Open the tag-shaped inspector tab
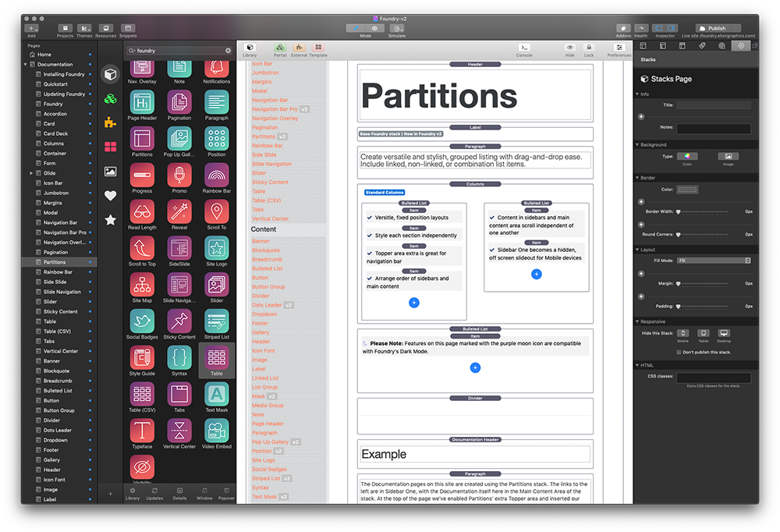The height and width of the screenshot is (532, 780). (x=702, y=46)
